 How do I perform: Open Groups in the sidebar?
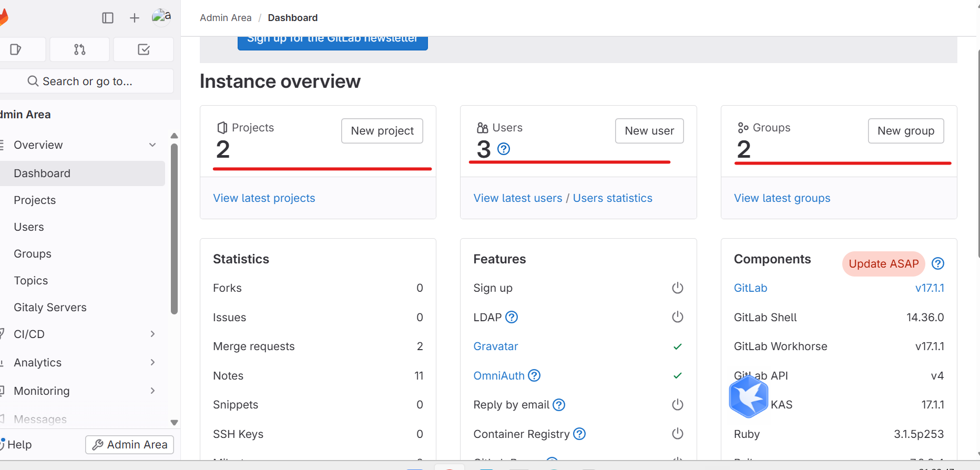(83, 254)
